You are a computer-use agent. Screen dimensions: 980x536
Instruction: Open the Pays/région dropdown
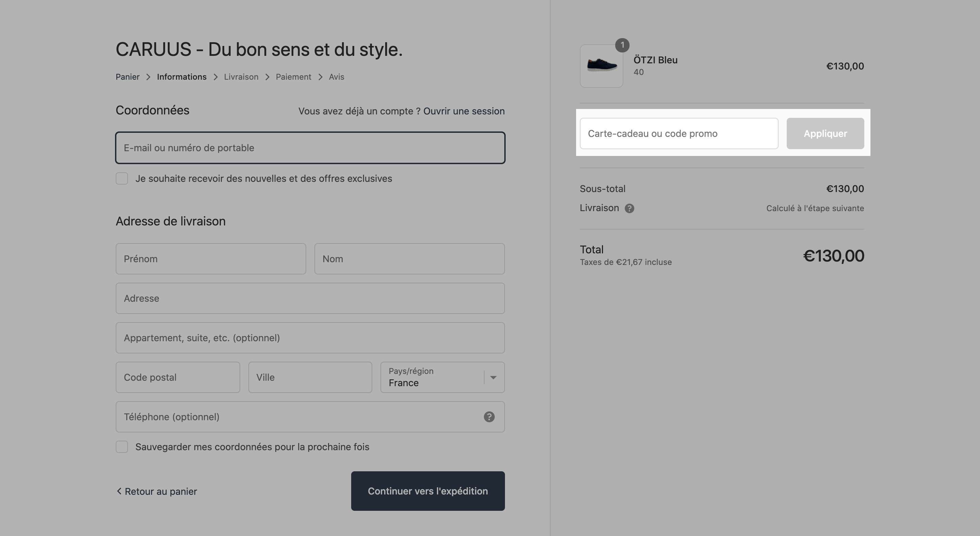pyautogui.click(x=442, y=377)
